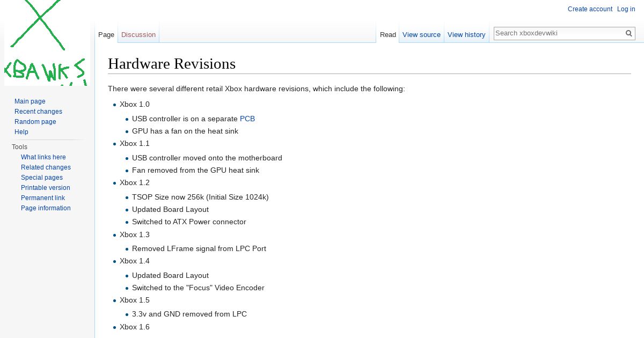Switch to the Page tab
This screenshot has height=338, width=644.
(106, 34)
